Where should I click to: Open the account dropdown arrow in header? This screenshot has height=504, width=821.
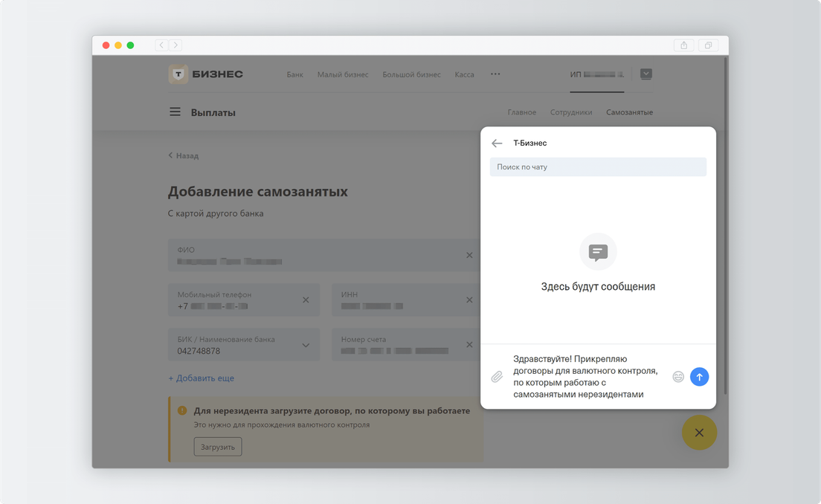pos(645,74)
